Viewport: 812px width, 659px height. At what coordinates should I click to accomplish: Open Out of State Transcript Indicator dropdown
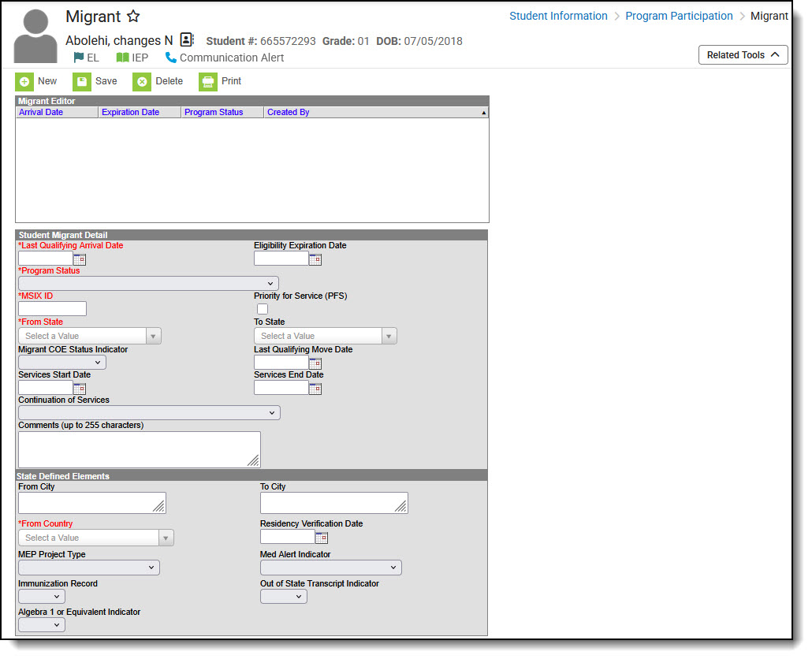tap(284, 597)
